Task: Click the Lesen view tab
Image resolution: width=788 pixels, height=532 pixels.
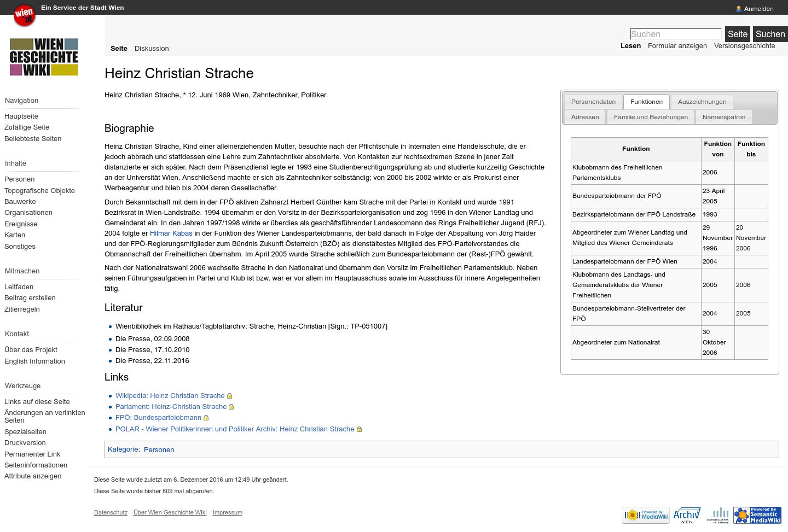Action: coord(630,46)
